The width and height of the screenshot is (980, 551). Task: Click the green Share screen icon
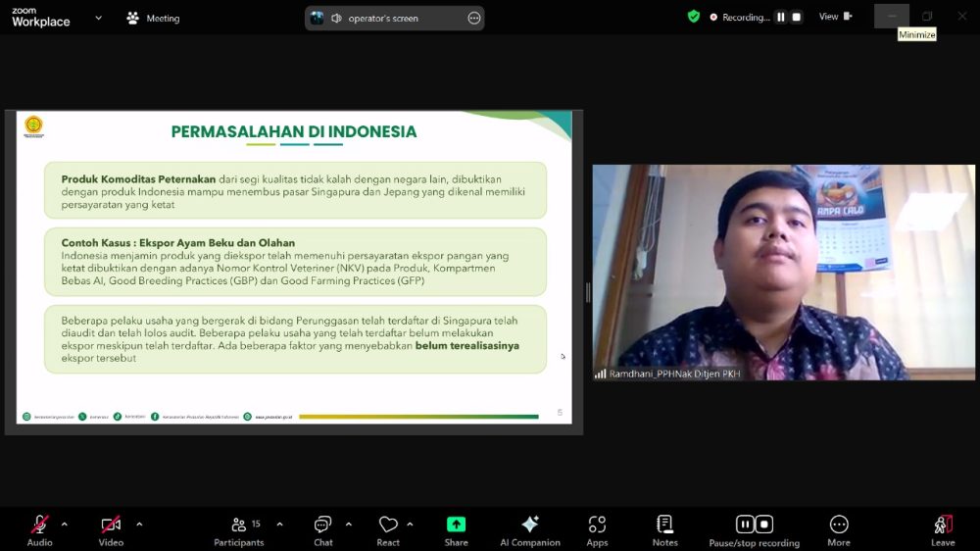[457, 525]
